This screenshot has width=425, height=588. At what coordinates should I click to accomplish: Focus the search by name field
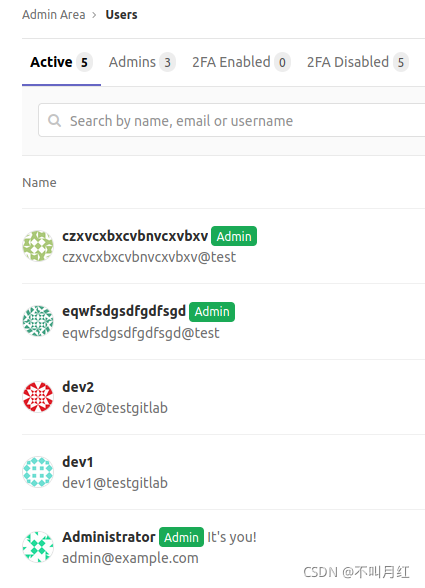tap(232, 120)
